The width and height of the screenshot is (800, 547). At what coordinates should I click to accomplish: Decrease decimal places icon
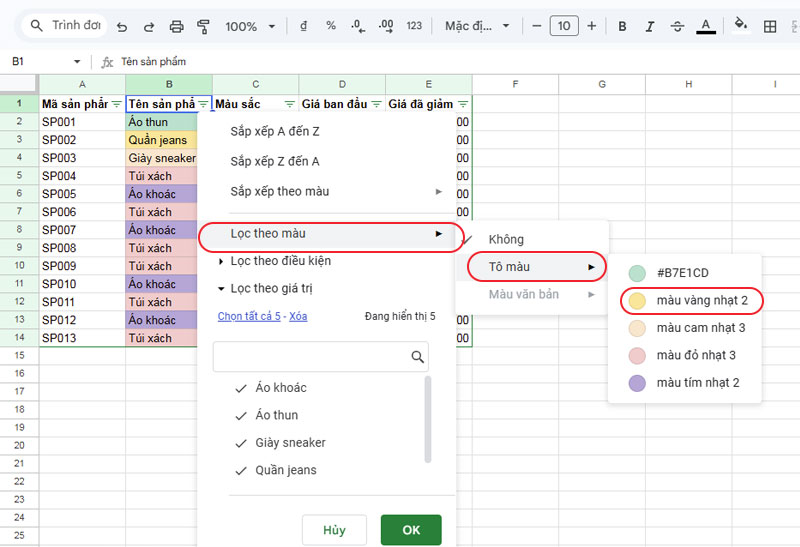tap(358, 26)
